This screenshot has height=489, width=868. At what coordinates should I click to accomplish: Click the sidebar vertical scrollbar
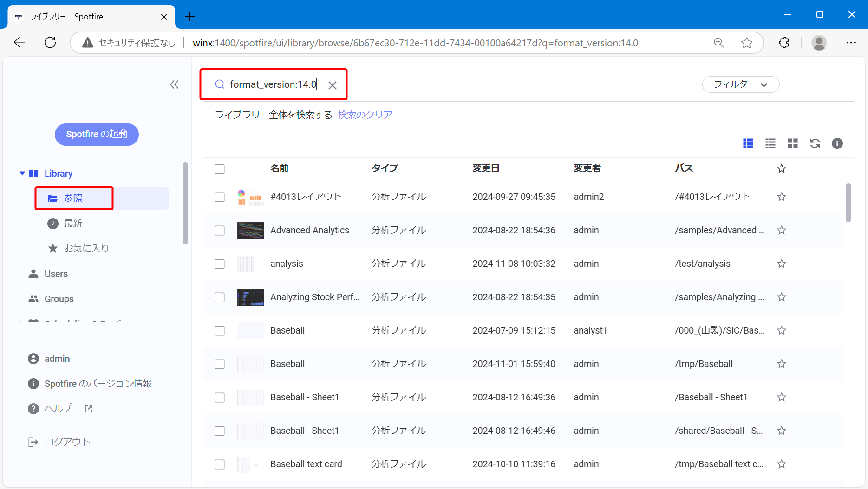pos(185,203)
